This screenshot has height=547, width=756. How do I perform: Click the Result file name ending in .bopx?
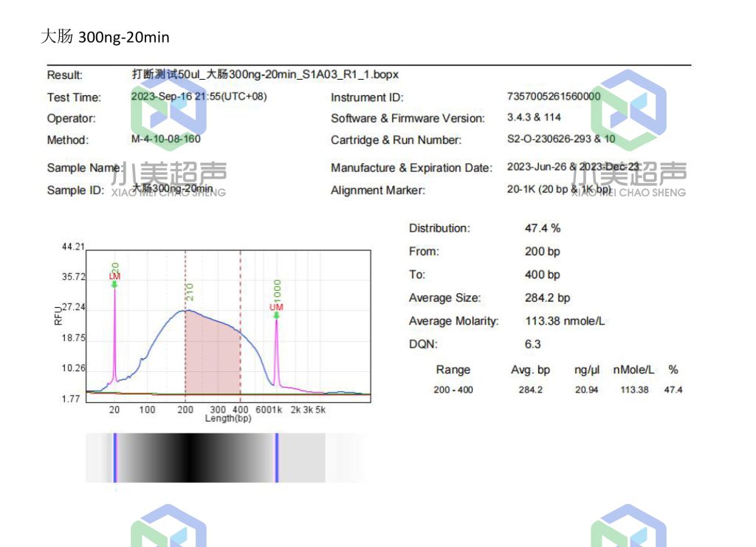(265, 75)
